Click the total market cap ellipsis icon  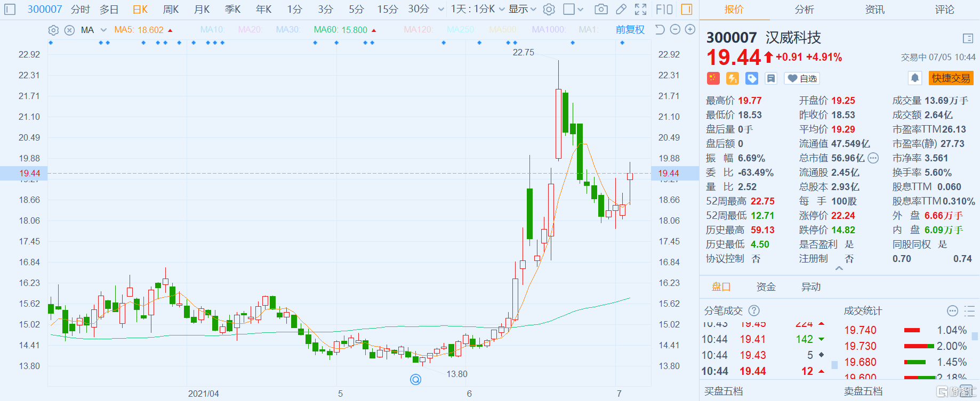pos(873,158)
